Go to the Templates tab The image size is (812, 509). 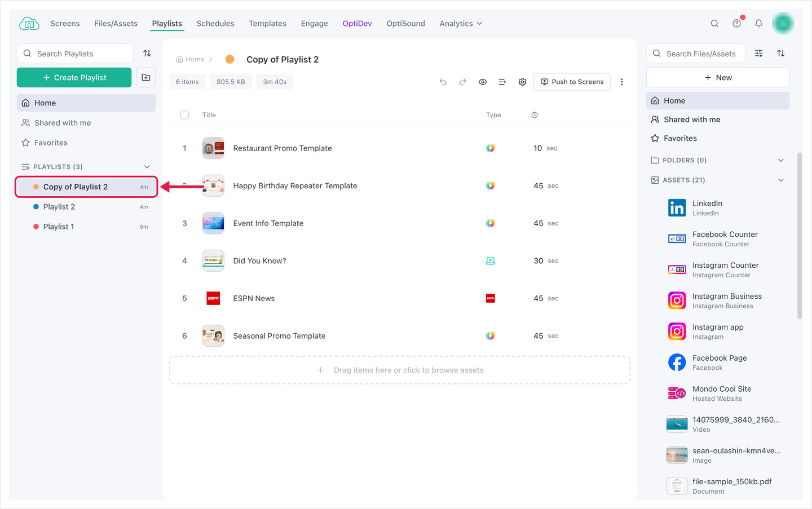pos(268,23)
